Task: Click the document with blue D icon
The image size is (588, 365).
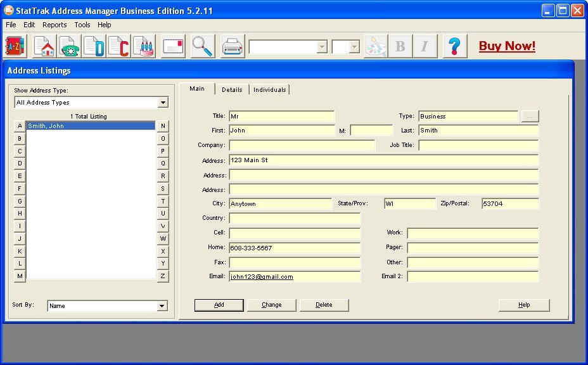Action: coord(94,46)
